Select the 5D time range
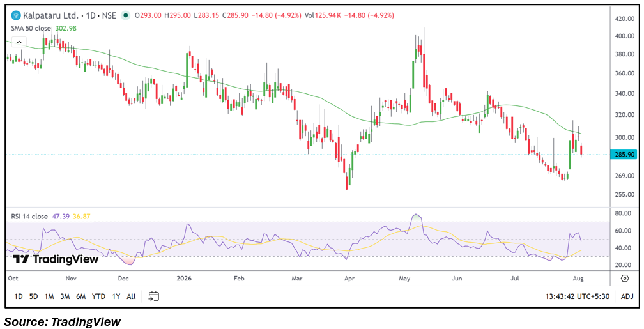 [x=34, y=296]
